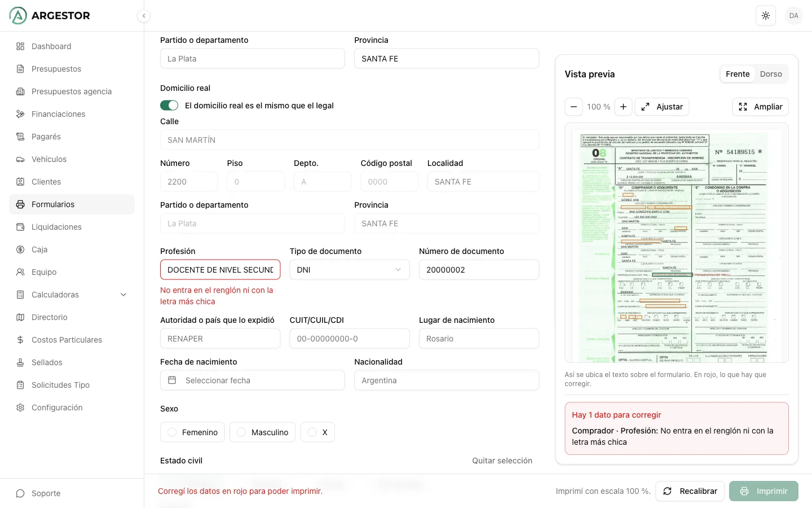Click the Financiaciones icon
This screenshot has width=812, height=508.
pos(20,114)
